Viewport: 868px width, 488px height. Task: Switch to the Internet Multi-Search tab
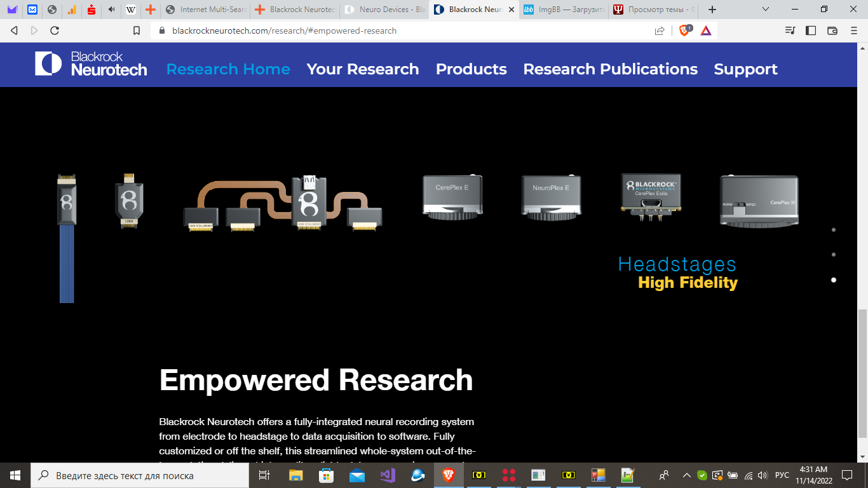click(205, 10)
